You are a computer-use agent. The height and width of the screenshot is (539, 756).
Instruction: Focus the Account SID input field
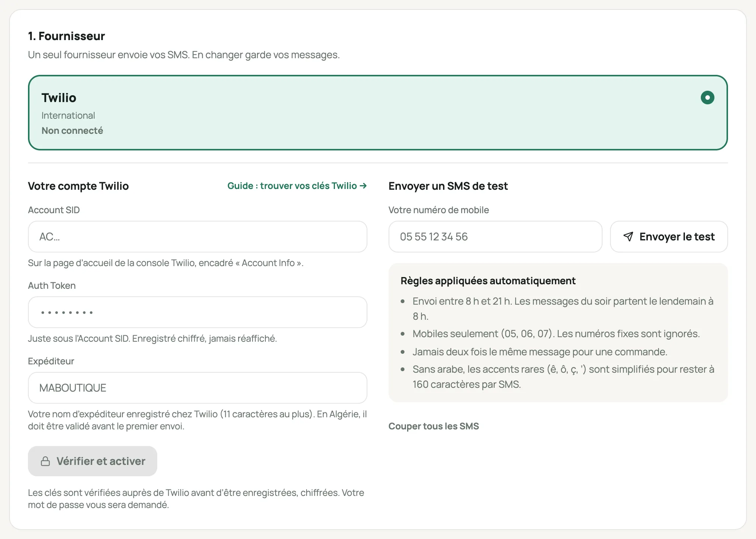(198, 237)
